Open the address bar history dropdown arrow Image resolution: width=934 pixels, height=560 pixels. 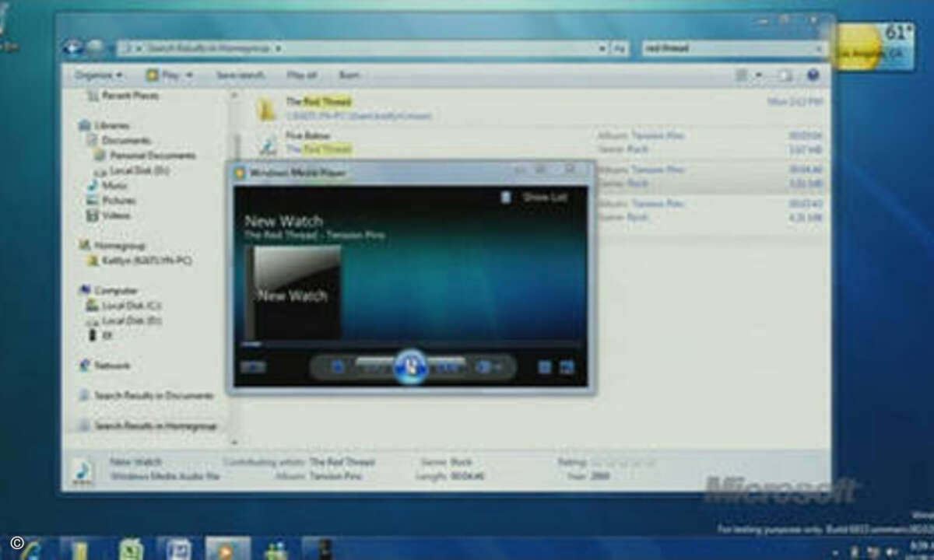pos(602,48)
